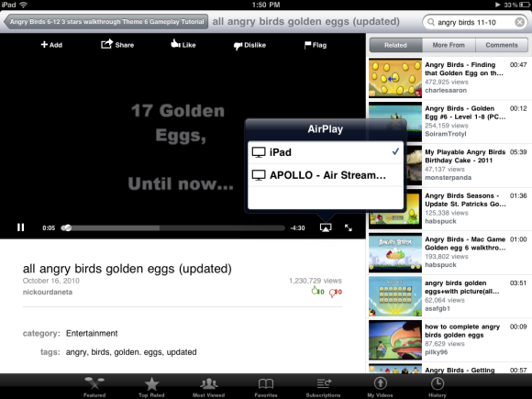Tap the AirPlay icon in player controls
This screenshot has height=399, width=532.
tap(326, 227)
